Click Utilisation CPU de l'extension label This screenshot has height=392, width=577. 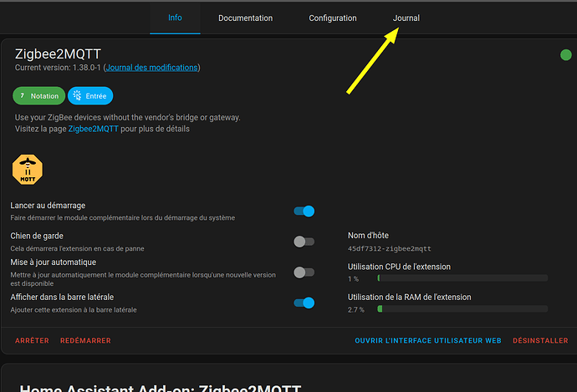(399, 267)
